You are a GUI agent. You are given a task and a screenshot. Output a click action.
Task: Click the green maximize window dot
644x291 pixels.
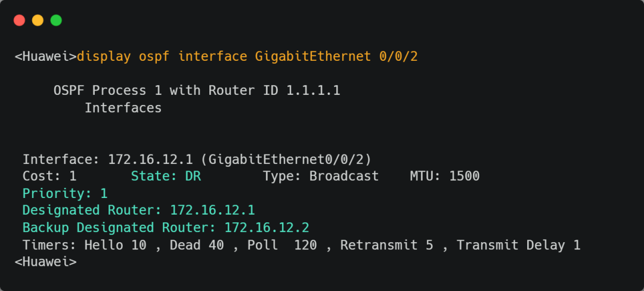pyautogui.click(x=56, y=20)
